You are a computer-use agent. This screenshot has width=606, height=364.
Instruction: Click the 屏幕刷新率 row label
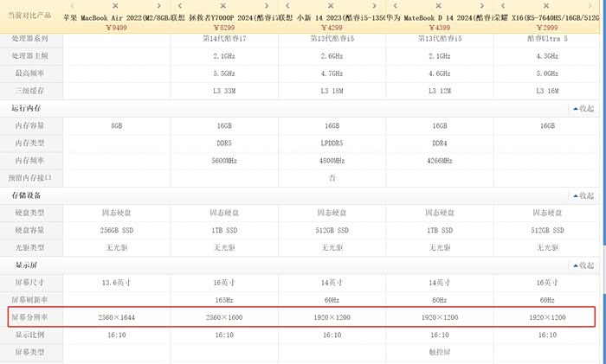click(x=29, y=300)
